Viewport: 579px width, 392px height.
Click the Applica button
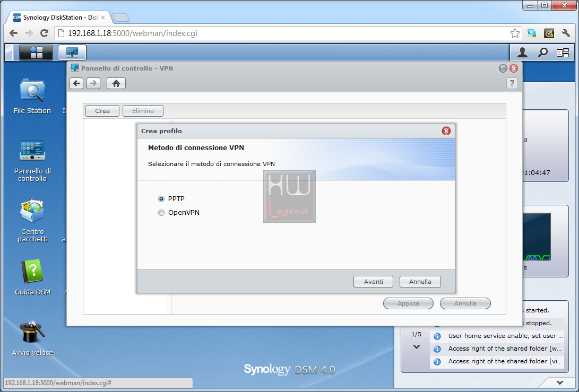coord(408,303)
